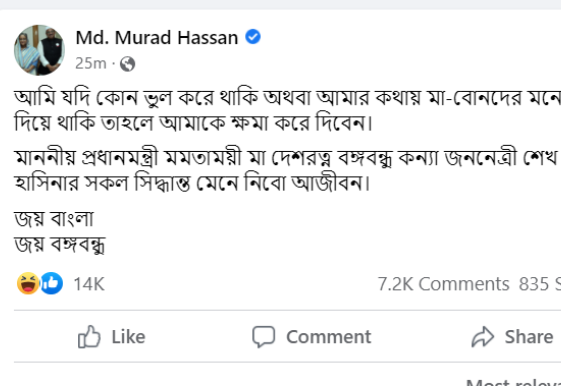Click the outlined thumbs-up Like icon

coord(89,336)
